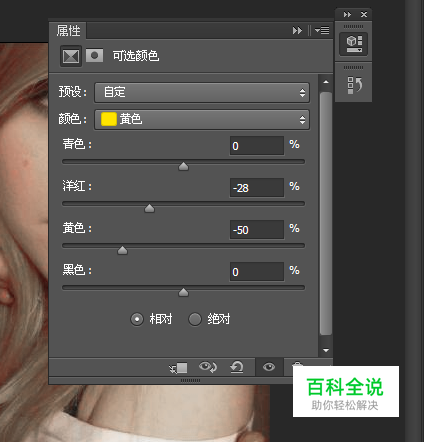Switch to the 属性 tab
The width and height of the screenshot is (424, 442).
click(x=68, y=31)
